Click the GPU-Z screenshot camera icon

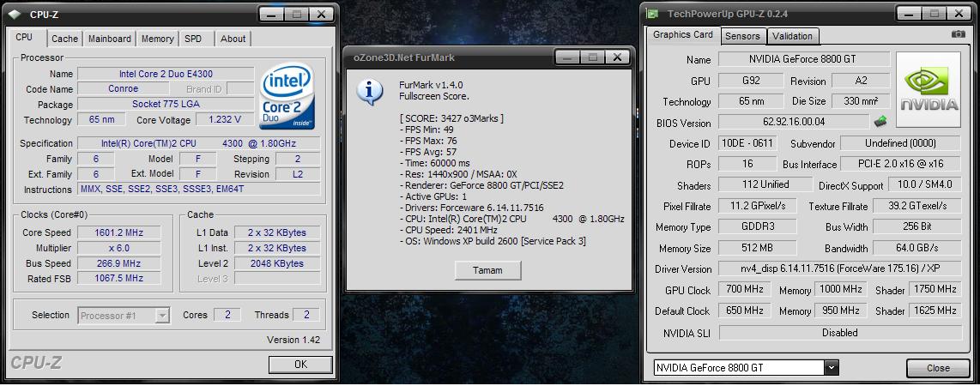tap(959, 34)
